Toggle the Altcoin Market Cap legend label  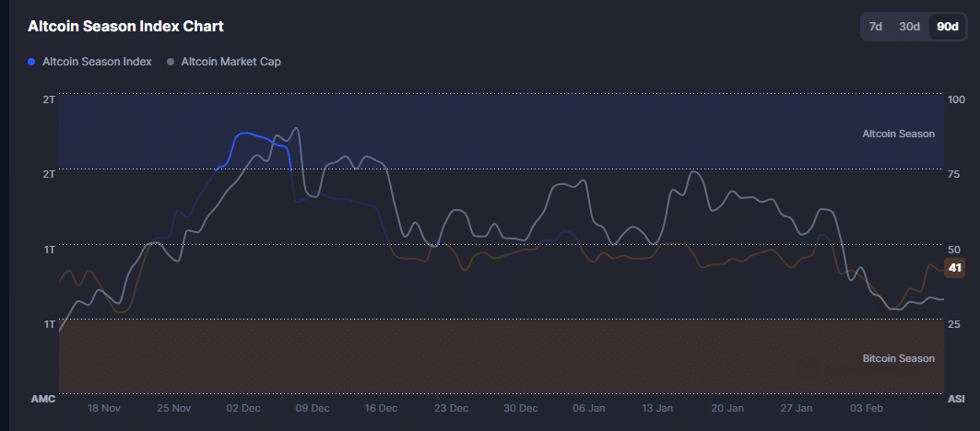(230, 62)
